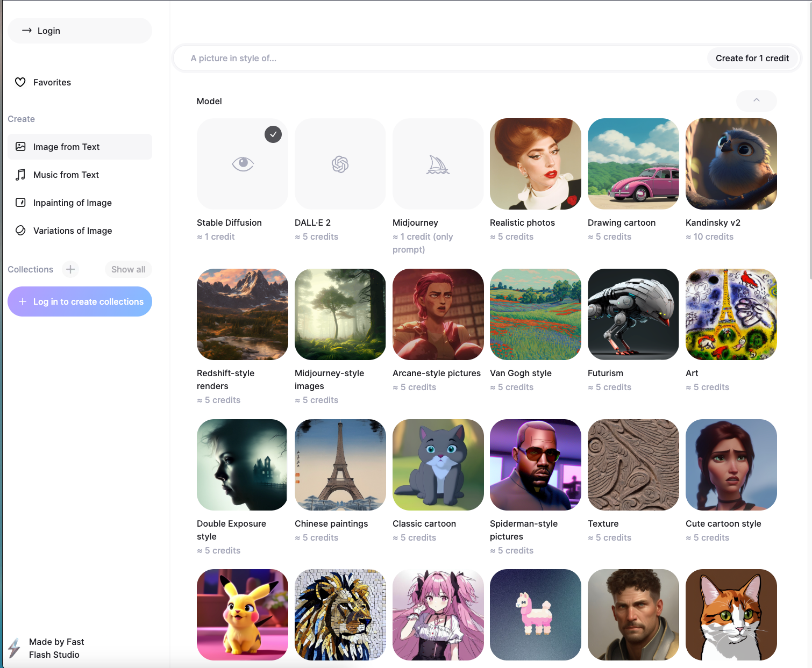Click the 'Kandinsky v2' label

click(713, 222)
